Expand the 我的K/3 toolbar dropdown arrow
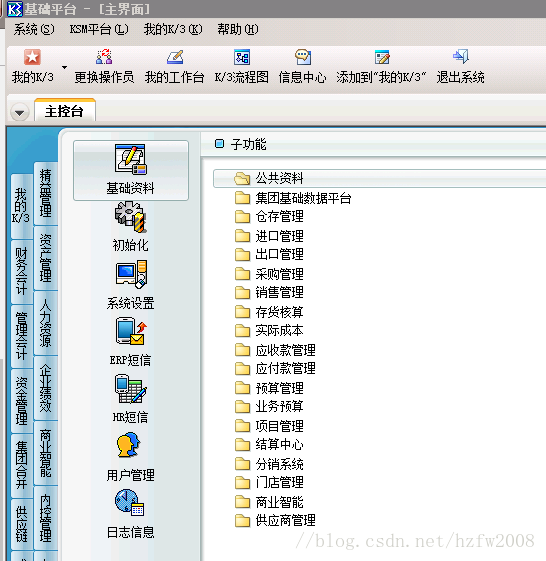 (64, 67)
